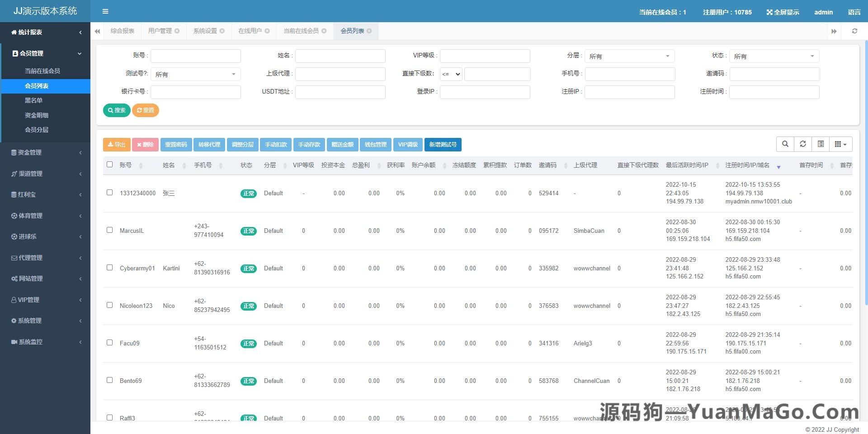Click the 搜索 search button

(x=117, y=110)
